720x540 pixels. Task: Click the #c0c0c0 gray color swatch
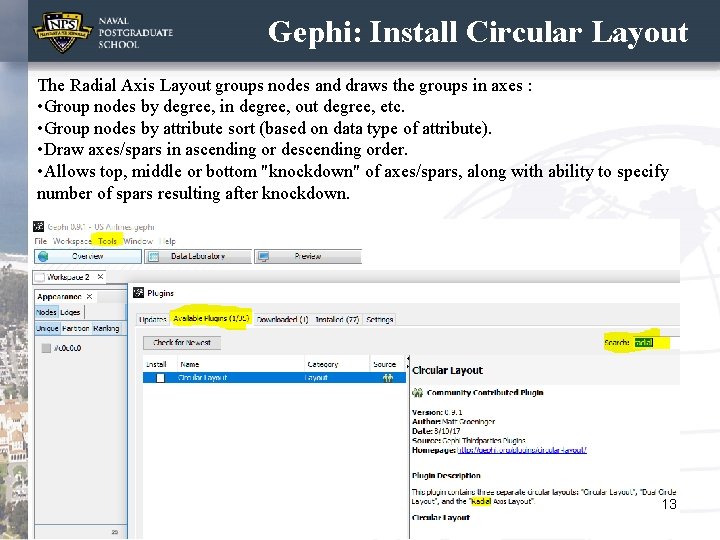(x=46, y=348)
